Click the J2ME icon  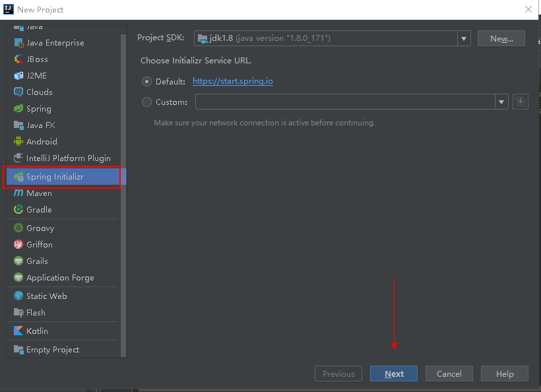click(x=18, y=76)
